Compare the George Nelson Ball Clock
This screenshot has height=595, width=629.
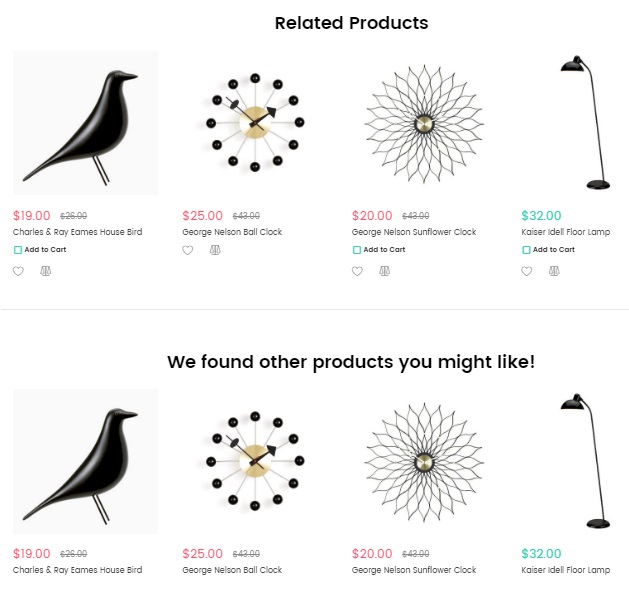pyautogui.click(x=215, y=250)
